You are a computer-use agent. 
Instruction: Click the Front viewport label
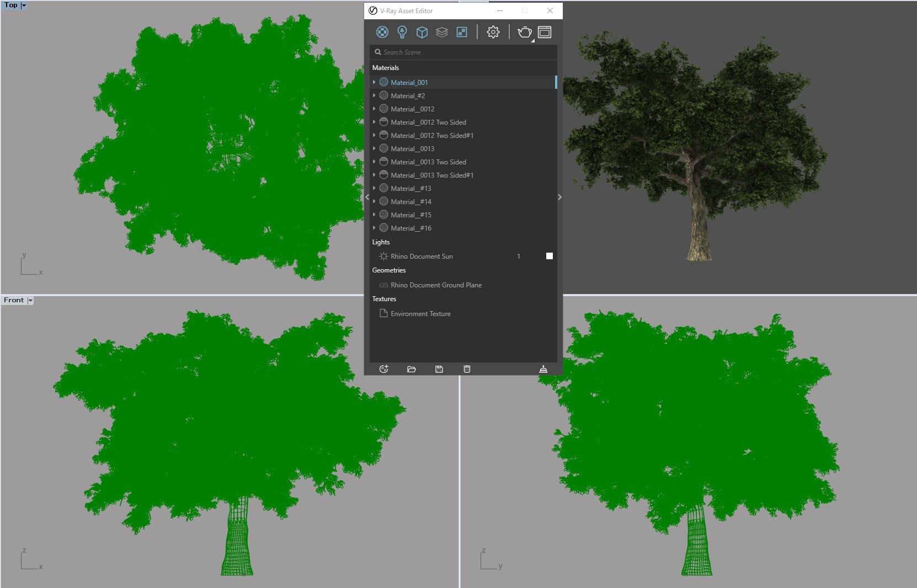point(14,300)
